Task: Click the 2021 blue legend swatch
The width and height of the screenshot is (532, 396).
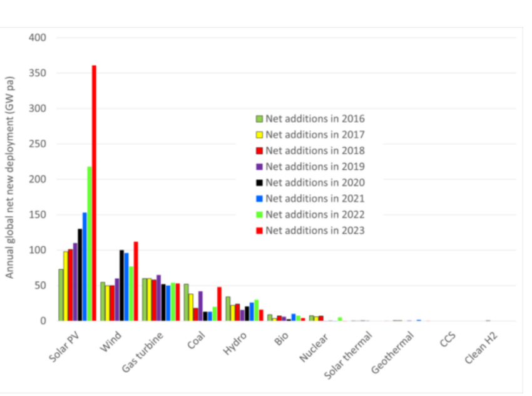Action: pyautogui.click(x=259, y=199)
